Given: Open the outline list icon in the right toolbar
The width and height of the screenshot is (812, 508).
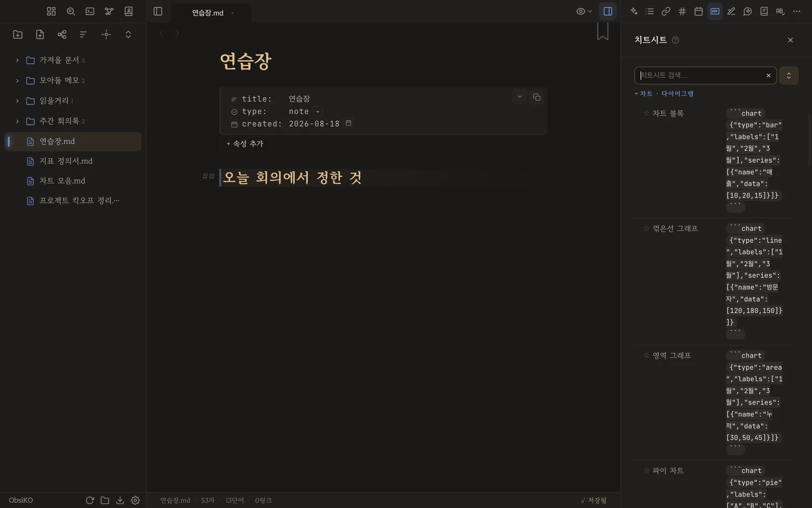Looking at the screenshot, I should (x=650, y=11).
